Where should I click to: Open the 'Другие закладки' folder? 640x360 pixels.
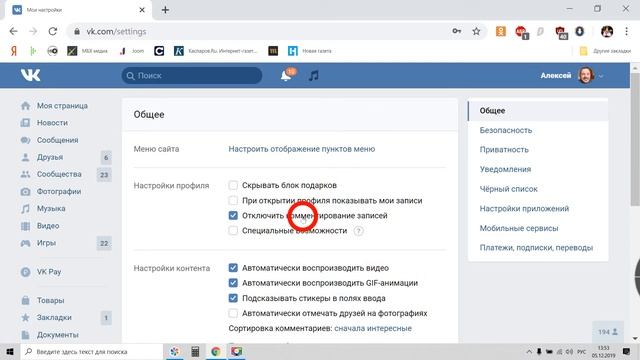click(605, 51)
